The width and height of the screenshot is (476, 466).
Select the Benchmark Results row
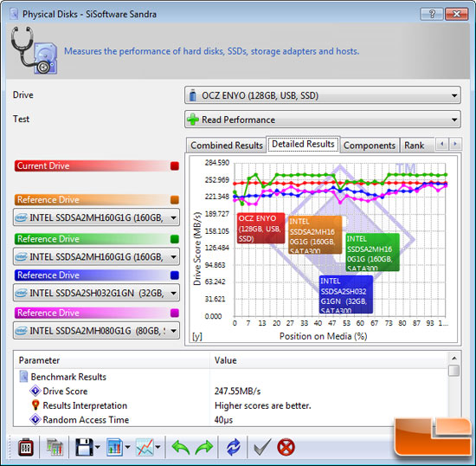click(x=231, y=377)
